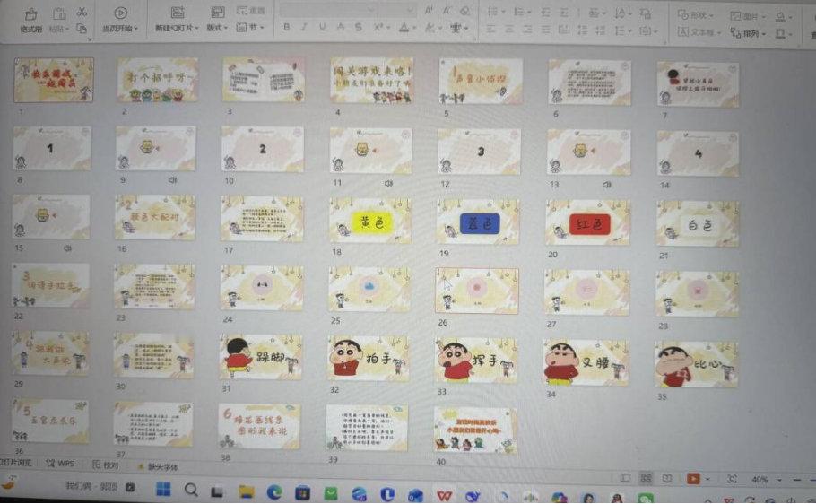Expand the New Slide (新建幻灯片) dropdown arrow
Screen dimensions: 816x504
pyautogui.click(x=196, y=28)
